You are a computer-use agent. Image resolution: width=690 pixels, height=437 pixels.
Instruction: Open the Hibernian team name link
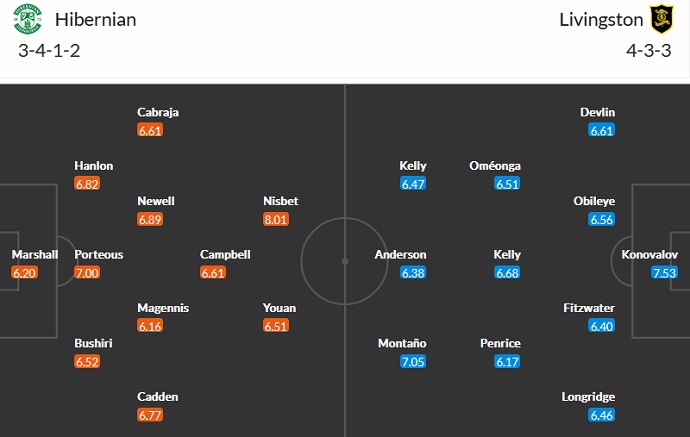[97, 19]
